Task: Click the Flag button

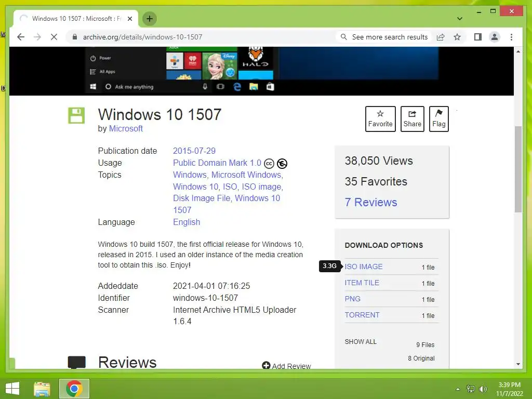Action: click(438, 119)
